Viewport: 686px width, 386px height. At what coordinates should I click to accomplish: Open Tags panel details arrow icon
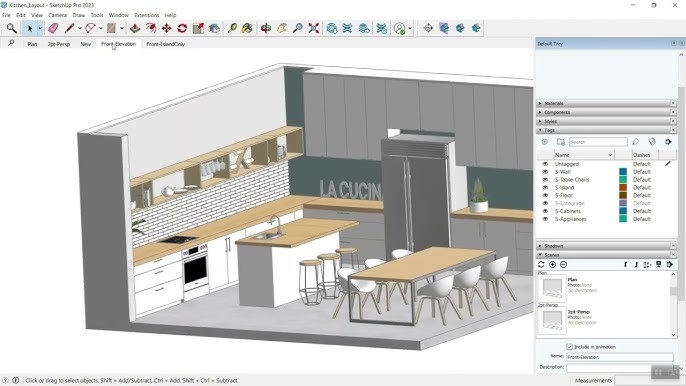click(x=668, y=142)
